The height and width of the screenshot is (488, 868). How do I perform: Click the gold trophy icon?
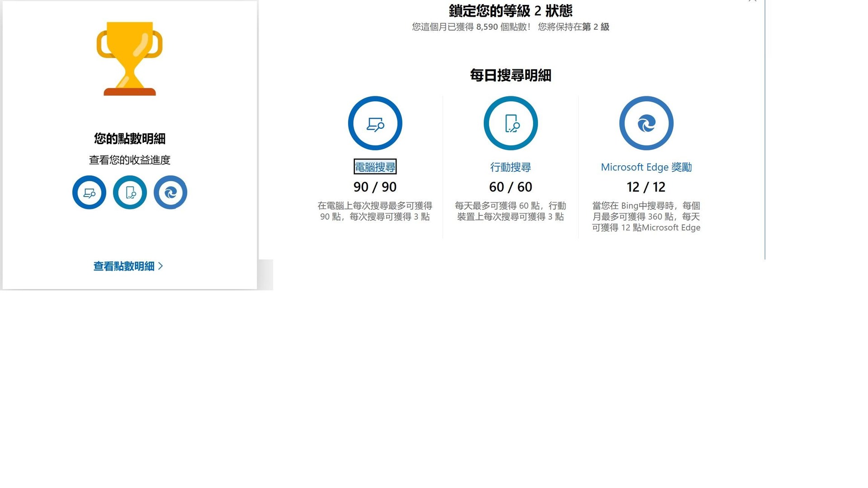coord(129,58)
